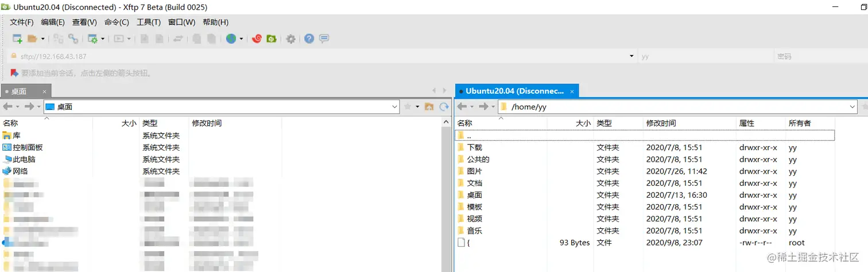868x272 pixels.
Task: Click the transfer arrows toolbar icon
Action: pyautogui.click(x=178, y=39)
